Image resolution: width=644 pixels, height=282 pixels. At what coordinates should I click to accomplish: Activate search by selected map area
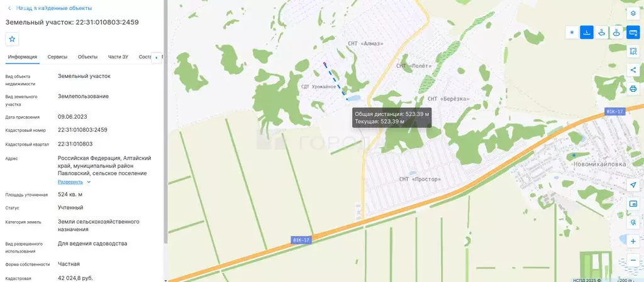633,52
